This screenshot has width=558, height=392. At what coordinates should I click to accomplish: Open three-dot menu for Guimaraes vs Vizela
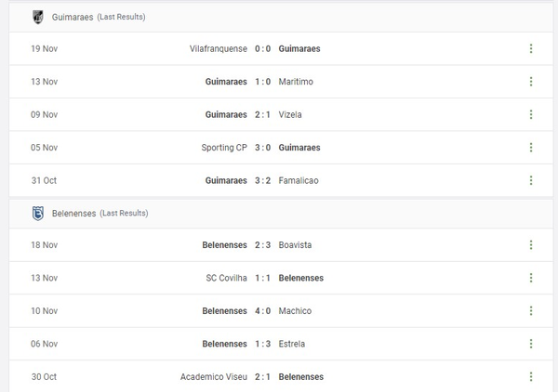tap(531, 114)
